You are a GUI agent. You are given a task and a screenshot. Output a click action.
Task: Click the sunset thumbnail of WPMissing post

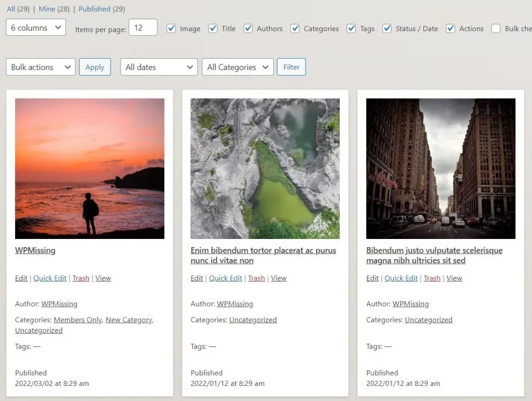tap(89, 168)
